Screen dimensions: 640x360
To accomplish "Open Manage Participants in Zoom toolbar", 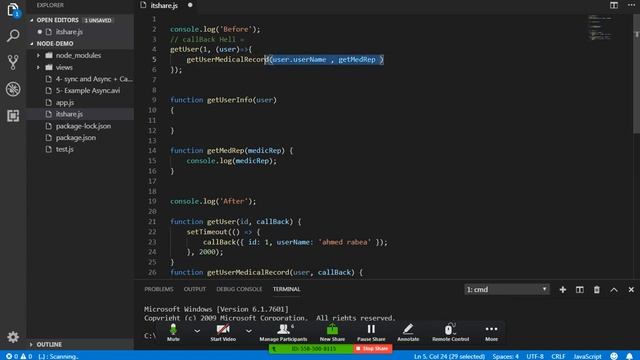I will pos(283,332).
